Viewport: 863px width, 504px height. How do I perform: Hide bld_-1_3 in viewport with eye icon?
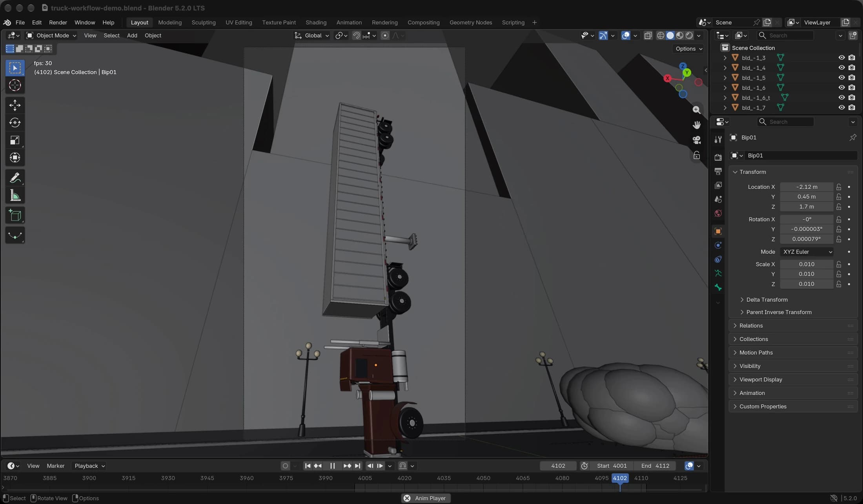841,58
